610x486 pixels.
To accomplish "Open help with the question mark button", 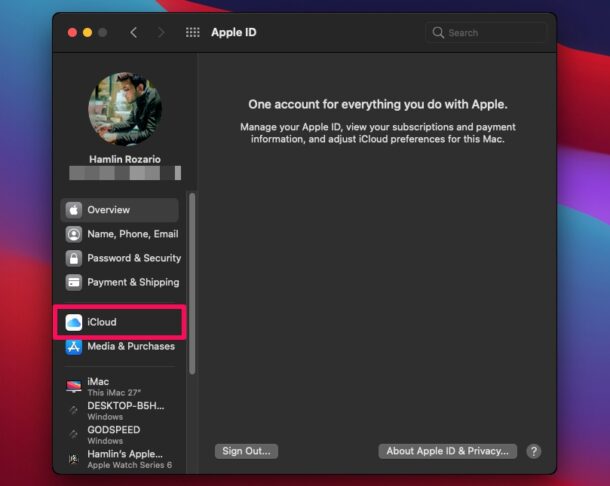I will 534,451.
